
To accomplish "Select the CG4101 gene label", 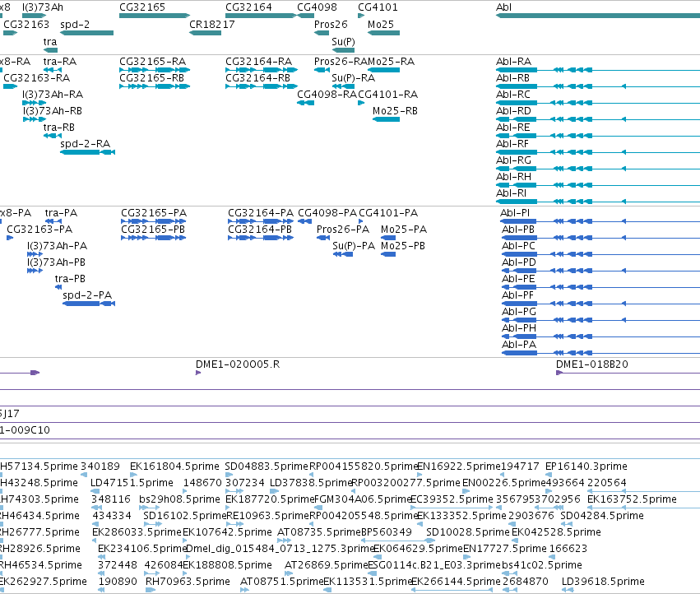I will click(x=378, y=7).
